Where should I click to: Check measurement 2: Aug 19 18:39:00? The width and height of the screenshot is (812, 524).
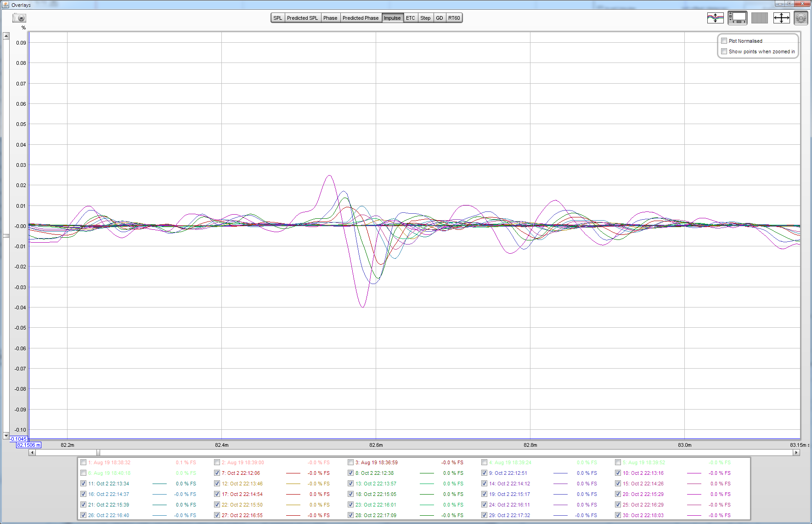pyautogui.click(x=217, y=462)
